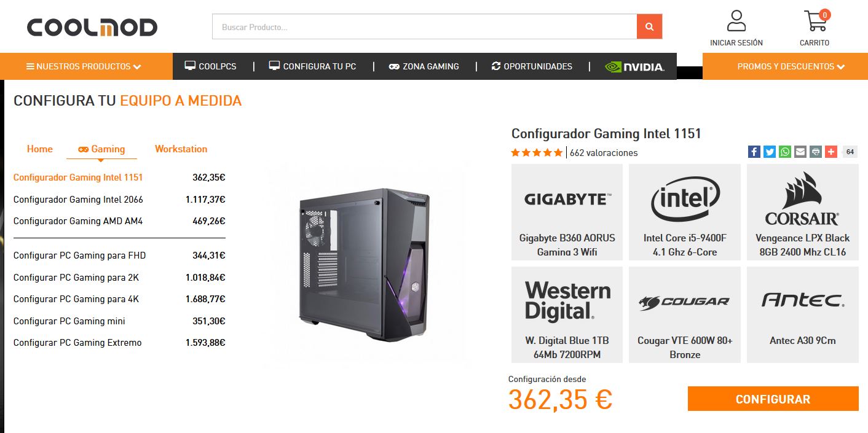Viewport: 868px width, 433px height.
Task: Open more share options plus icon
Action: coord(831,152)
